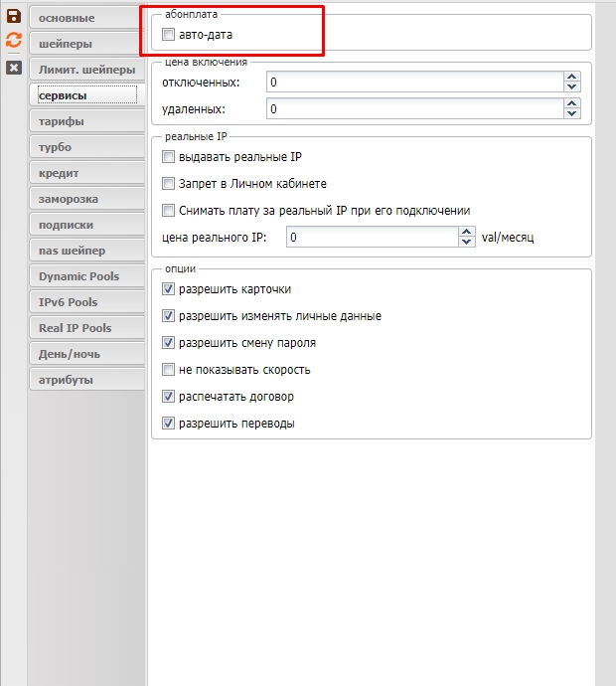Enable не показывать скорость checkbox
The image size is (616, 686).
(168, 370)
